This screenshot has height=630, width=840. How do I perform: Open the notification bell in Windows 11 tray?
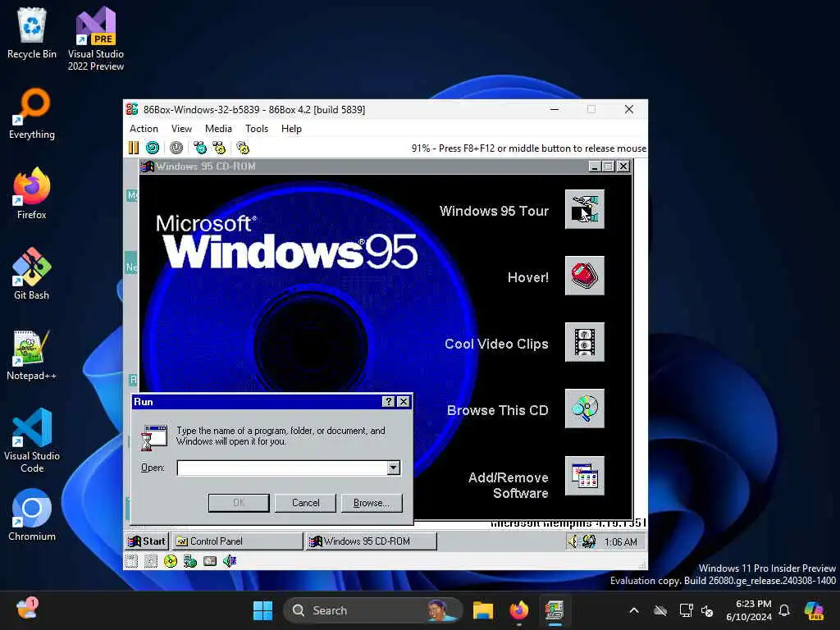click(784, 610)
